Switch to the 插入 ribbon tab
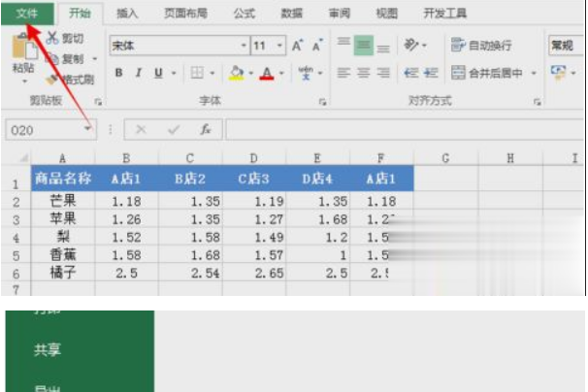The image size is (588, 392). click(x=127, y=14)
